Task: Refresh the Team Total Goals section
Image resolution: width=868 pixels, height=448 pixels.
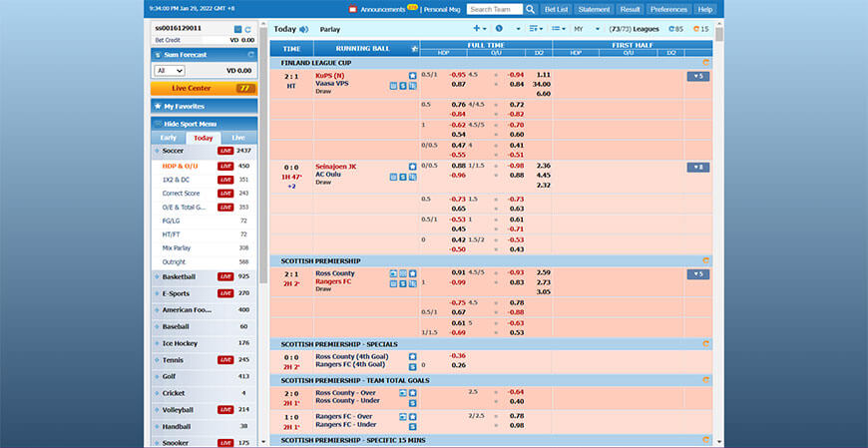Action: point(705,380)
